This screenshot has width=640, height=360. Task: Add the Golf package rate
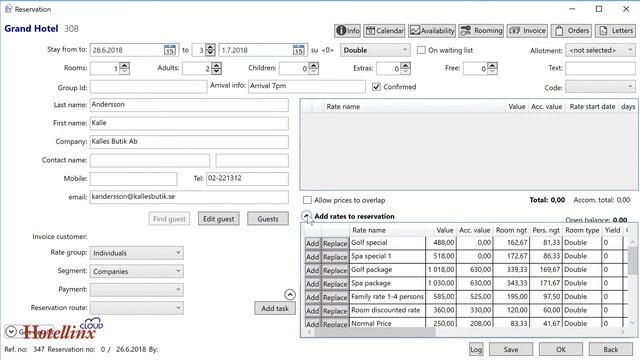pos(313,270)
